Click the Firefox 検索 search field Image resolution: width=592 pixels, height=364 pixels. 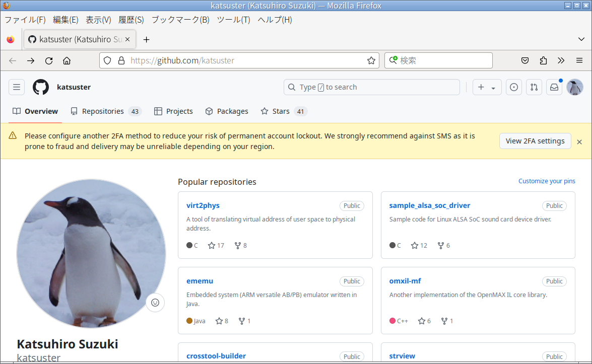coord(438,60)
